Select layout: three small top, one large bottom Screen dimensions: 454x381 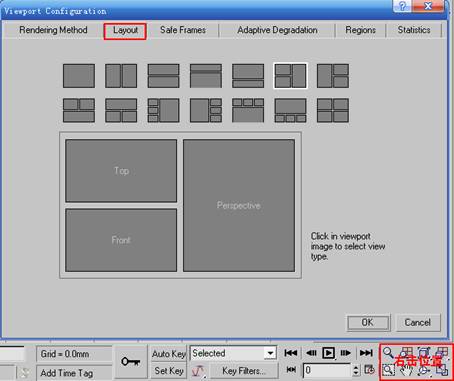coord(248,110)
